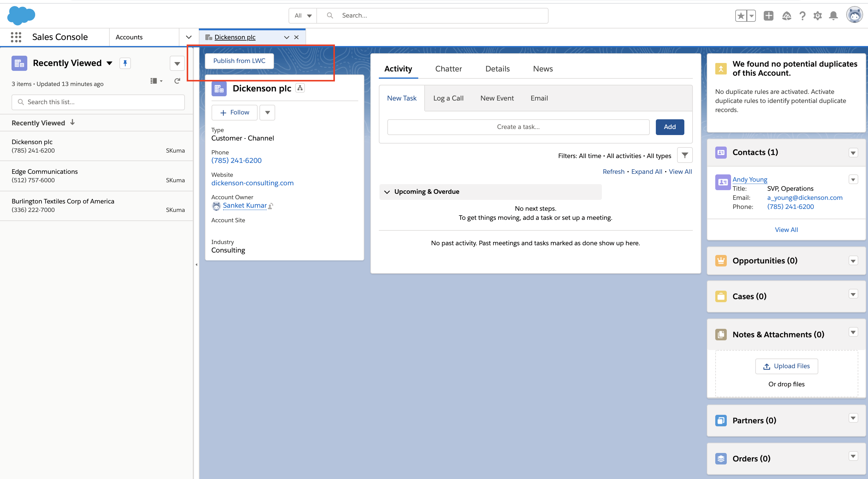The image size is (868, 479).
Task: View Dickenson plc account hierarchy icon
Action: tap(300, 88)
